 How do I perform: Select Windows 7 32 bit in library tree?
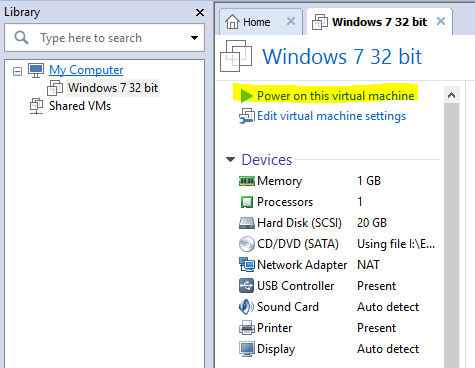pyautogui.click(x=113, y=88)
